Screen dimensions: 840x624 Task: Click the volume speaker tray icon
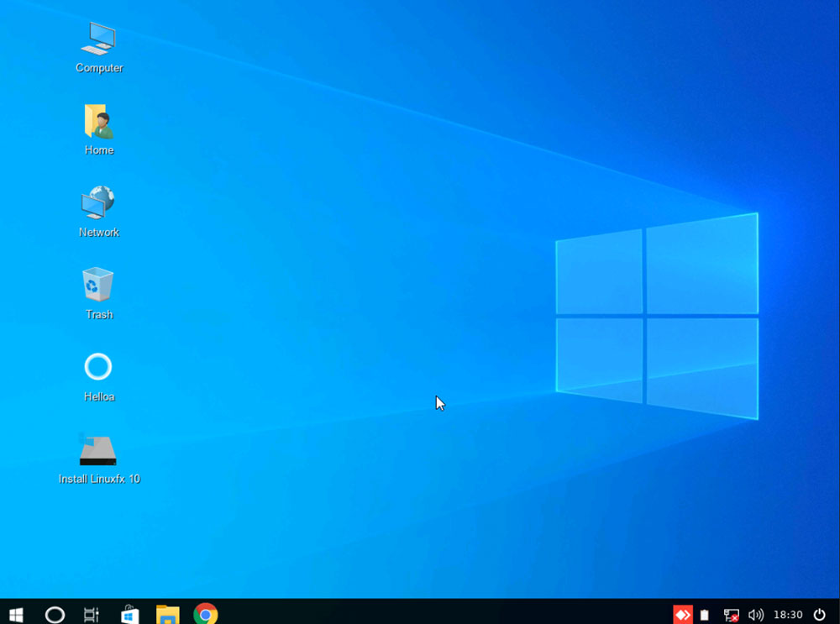coord(756,615)
